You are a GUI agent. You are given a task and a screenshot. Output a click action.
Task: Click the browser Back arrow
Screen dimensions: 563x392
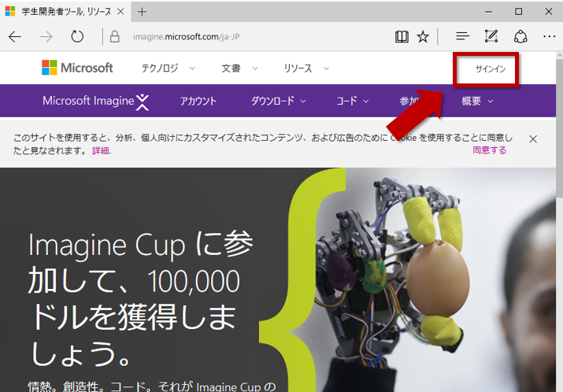15,37
